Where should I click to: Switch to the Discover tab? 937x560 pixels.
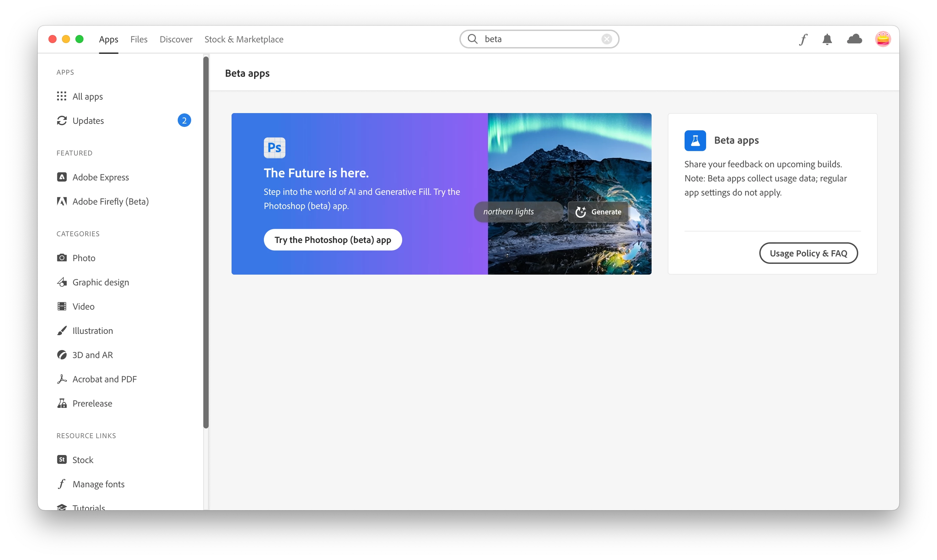click(176, 39)
